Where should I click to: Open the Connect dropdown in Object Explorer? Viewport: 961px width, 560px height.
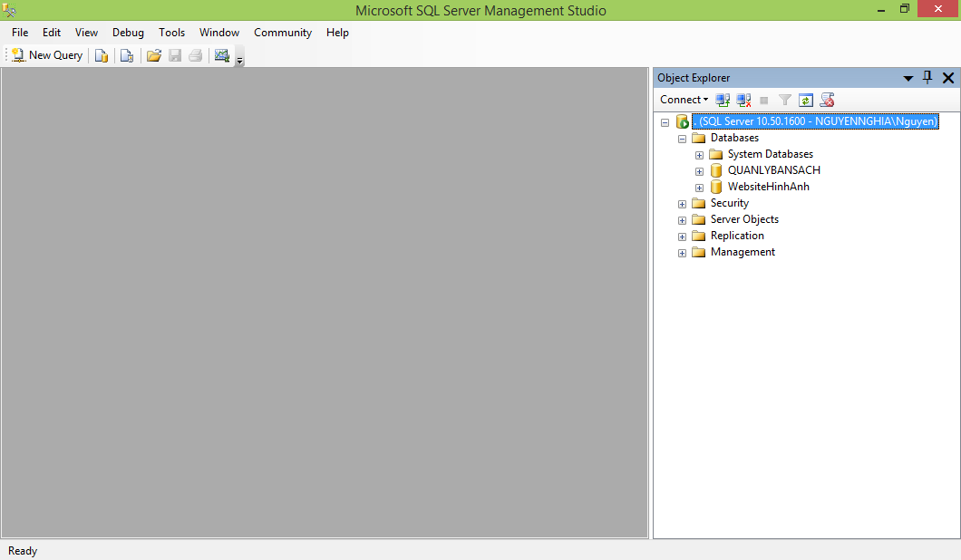684,100
